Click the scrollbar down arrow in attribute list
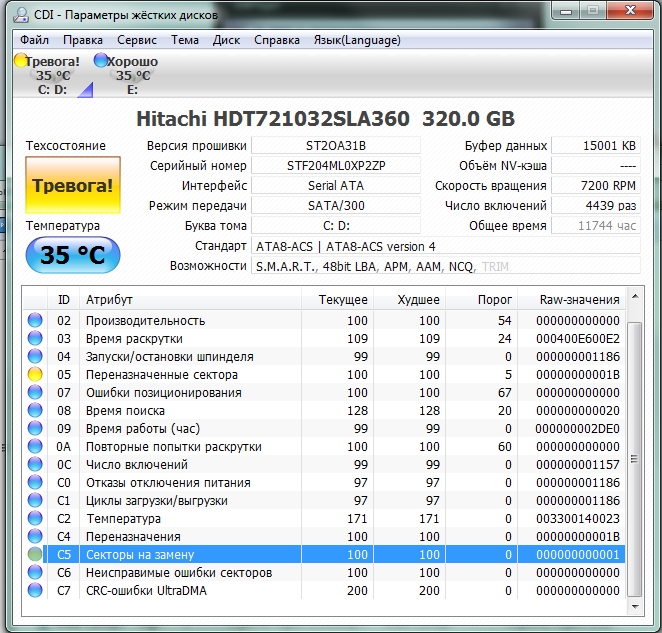Screen dimensions: 662x633 [x=635, y=606]
